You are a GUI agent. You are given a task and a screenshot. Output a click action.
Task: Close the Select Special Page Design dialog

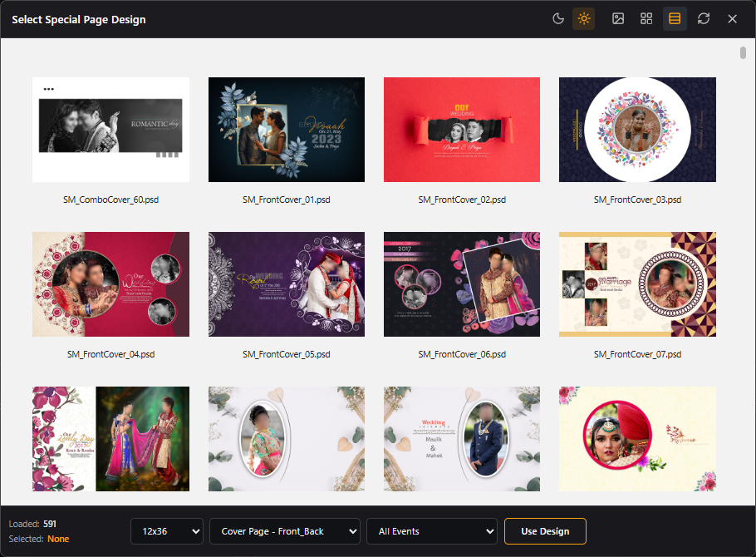click(732, 19)
